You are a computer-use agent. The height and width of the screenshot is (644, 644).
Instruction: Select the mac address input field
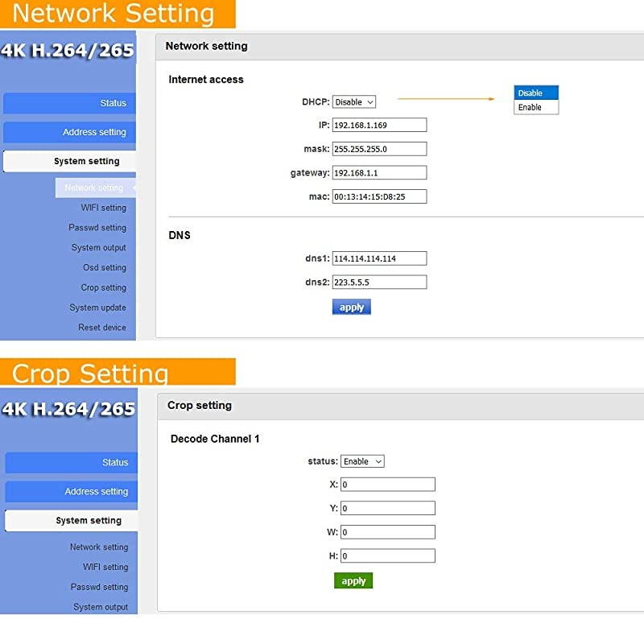[379, 196]
